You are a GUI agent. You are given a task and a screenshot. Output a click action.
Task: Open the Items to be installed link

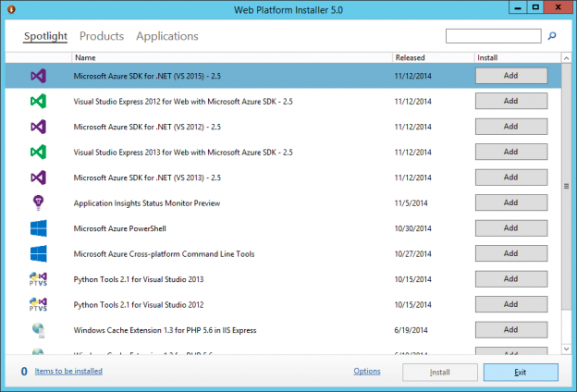[68, 372]
